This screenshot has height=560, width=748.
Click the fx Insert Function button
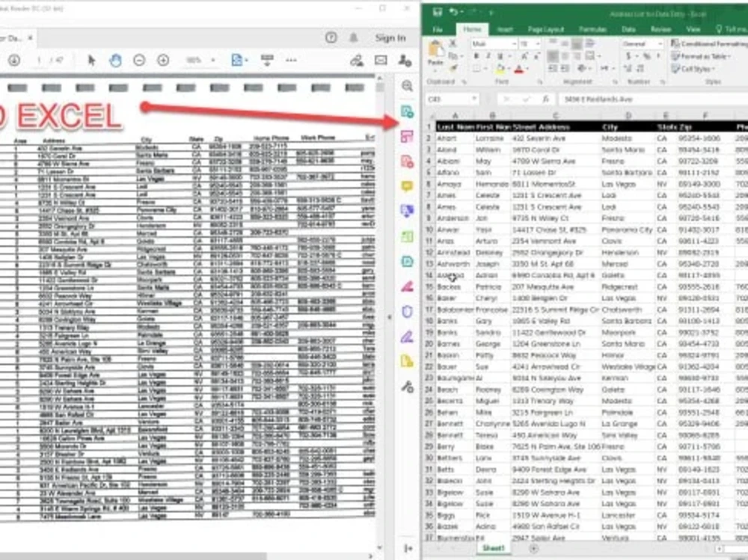tap(545, 99)
